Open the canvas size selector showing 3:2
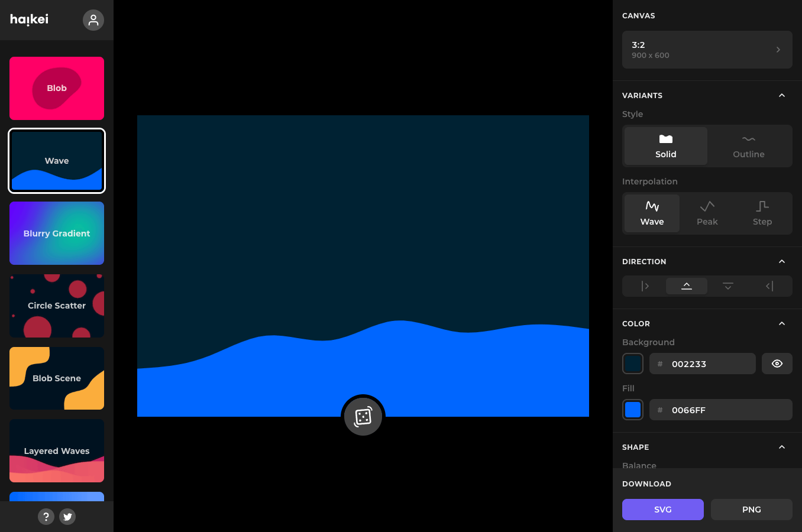The width and height of the screenshot is (802, 532). tap(707, 50)
